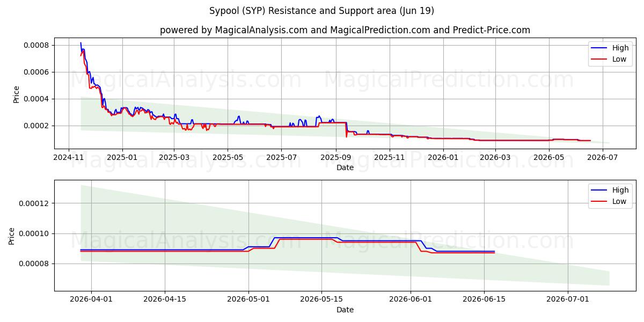The height and width of the screenshot is (322, 644).
Task: Click the bottom chart y-axis label 0.00010
Action: (x=34, y=233)
